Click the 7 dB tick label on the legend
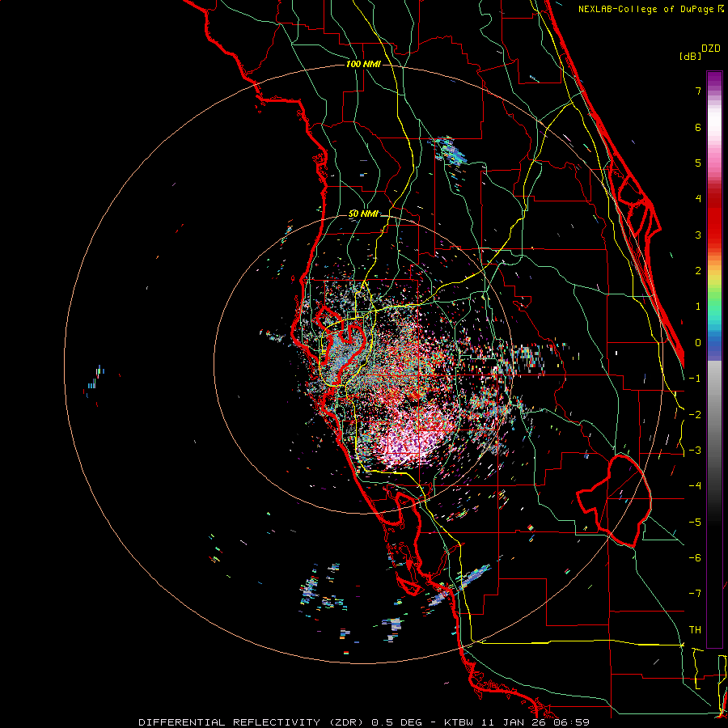Image resolution: width=728 pixels, height=728 pixels. point(698,91)
